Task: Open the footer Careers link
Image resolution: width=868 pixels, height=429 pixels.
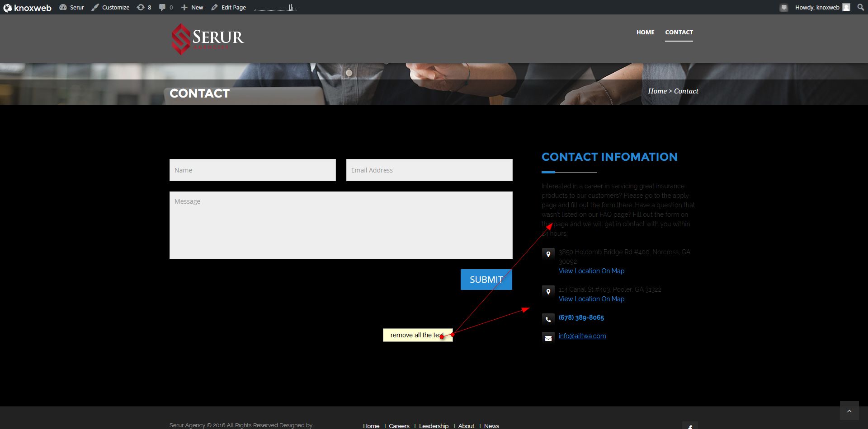Action: point(399,426)
